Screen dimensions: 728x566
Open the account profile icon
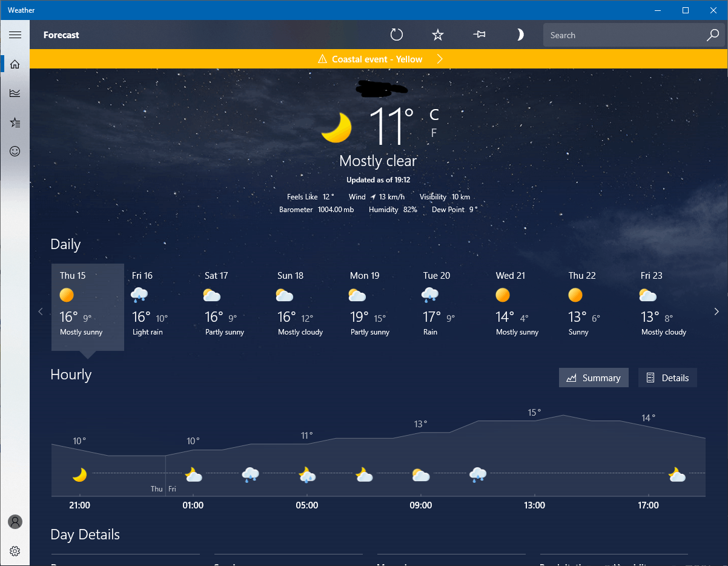tap(15, 522)
